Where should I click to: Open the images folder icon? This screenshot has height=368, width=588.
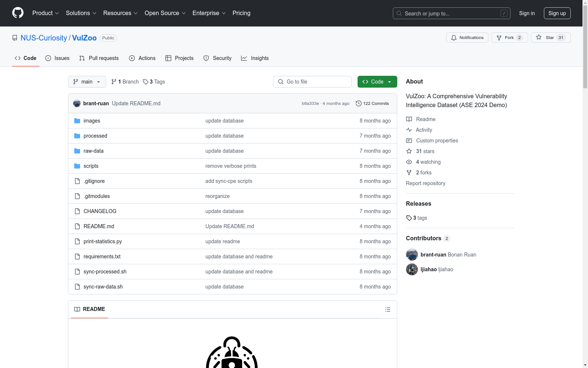(77, 121)
